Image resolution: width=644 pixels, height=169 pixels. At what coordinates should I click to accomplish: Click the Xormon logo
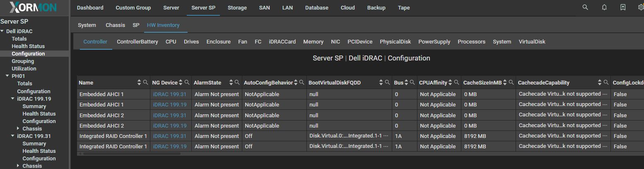33,7
